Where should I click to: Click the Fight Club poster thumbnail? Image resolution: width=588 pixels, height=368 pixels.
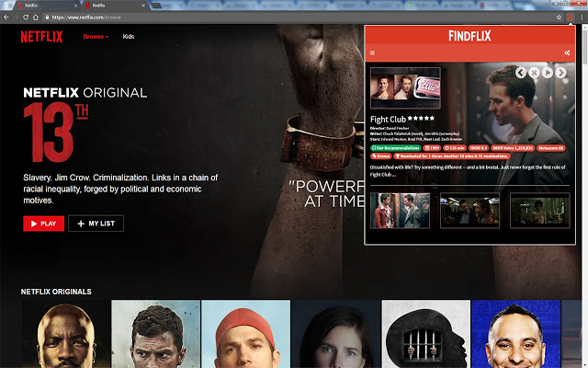pos(405,88)
